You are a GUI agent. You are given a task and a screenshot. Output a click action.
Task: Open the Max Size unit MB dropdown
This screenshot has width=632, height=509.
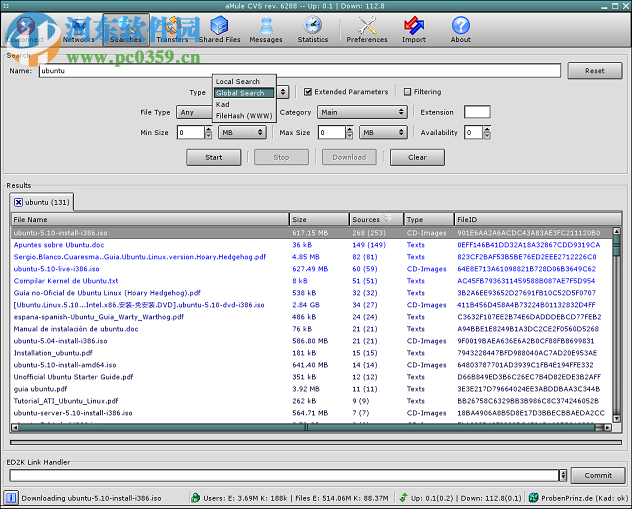pos(383,133)
